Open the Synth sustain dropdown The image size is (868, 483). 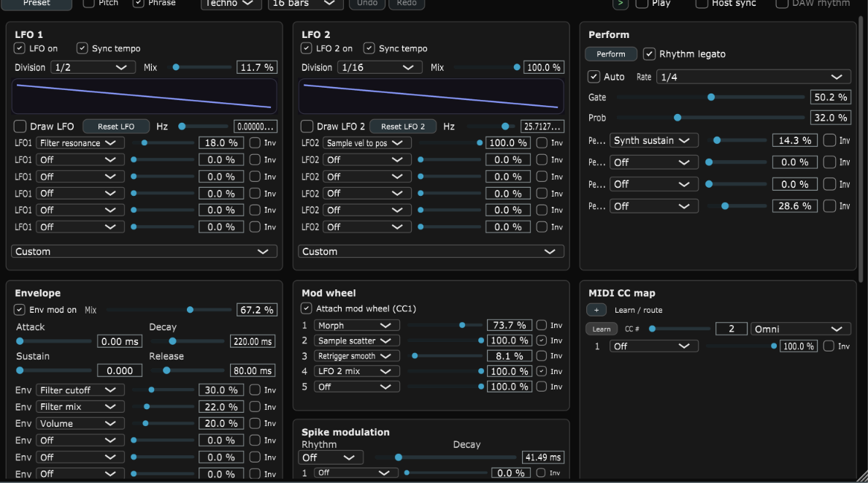654,140
